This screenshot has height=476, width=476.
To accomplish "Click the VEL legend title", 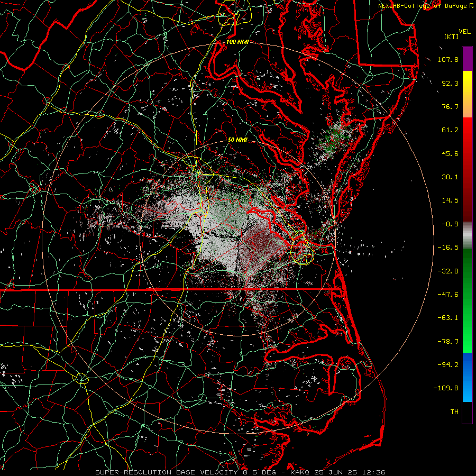I will (464, 32).
